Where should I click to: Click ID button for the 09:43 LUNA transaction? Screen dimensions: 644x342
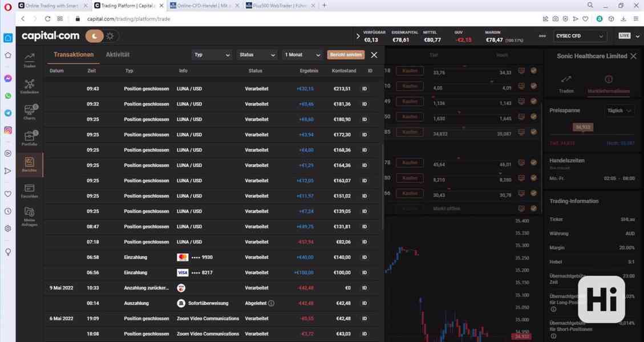364,89
